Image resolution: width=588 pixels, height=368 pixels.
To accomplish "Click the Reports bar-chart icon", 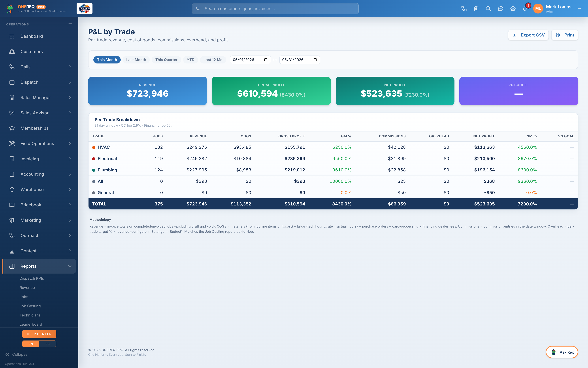I will [12, 266].
